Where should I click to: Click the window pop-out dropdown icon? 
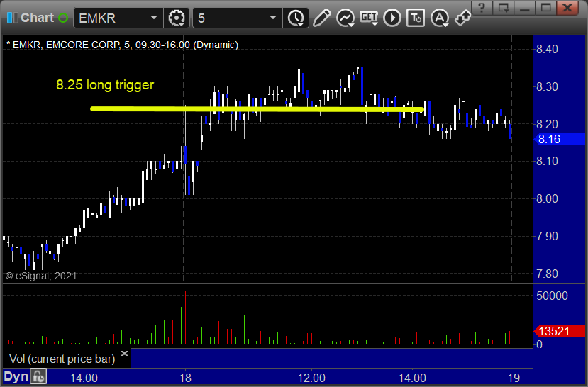point(503,8)
